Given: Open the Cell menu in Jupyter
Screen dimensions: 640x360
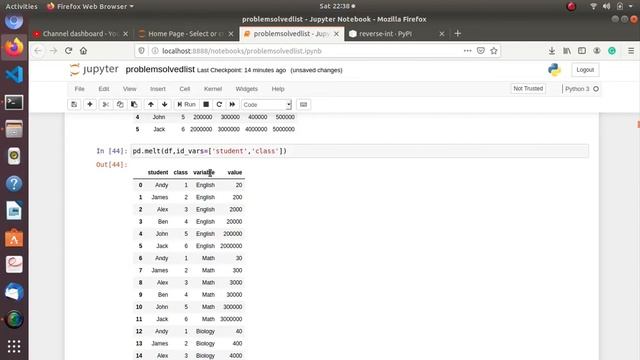Looking at the screenshot, I should 184,89.
